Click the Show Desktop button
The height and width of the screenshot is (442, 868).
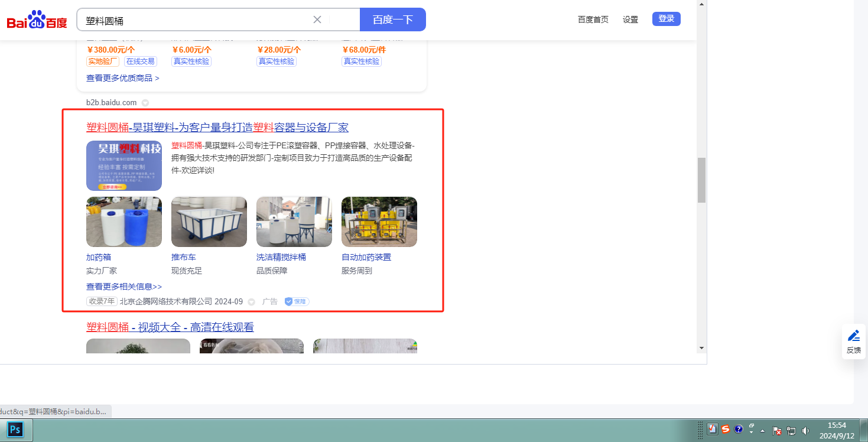[x=864, y=430]
